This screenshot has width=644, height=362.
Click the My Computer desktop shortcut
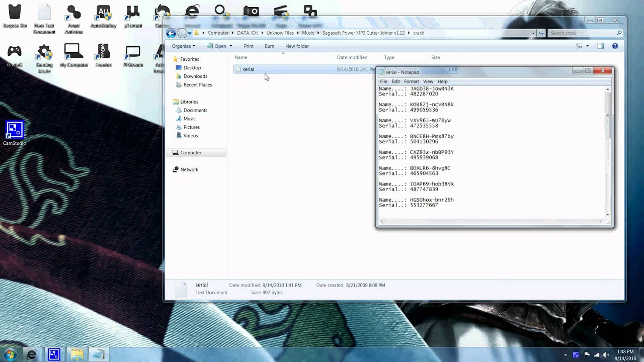pyautogui.click(x=73, y=55)
